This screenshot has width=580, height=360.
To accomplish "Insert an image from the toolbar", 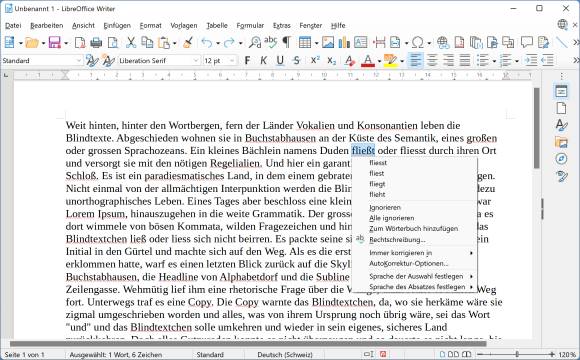I will coord(328,43).
